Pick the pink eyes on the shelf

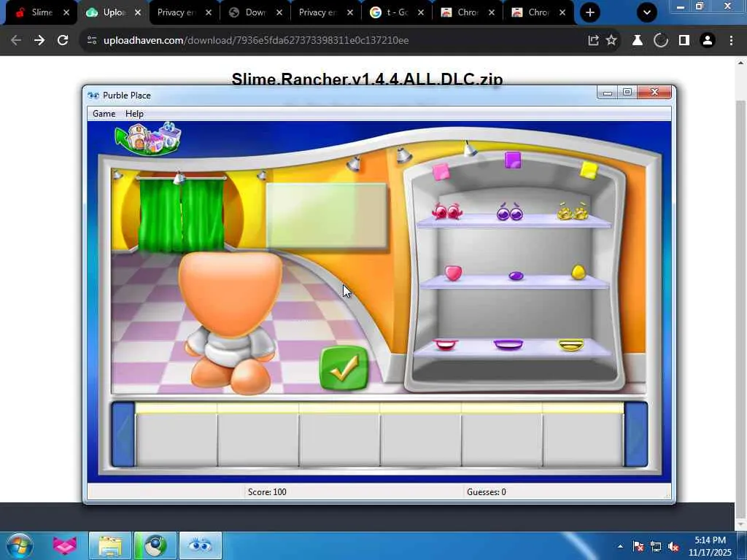(x=447, y=211)
